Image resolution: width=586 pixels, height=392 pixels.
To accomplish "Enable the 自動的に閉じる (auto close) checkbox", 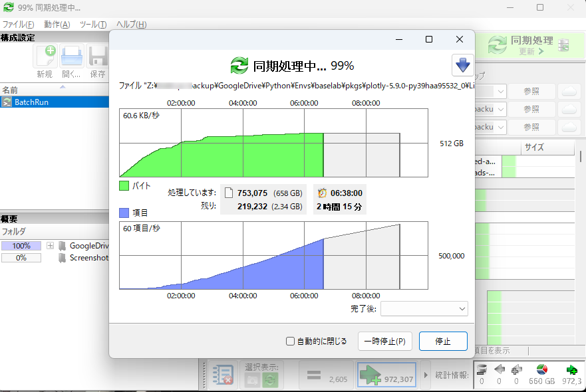I will pos(290,342).
